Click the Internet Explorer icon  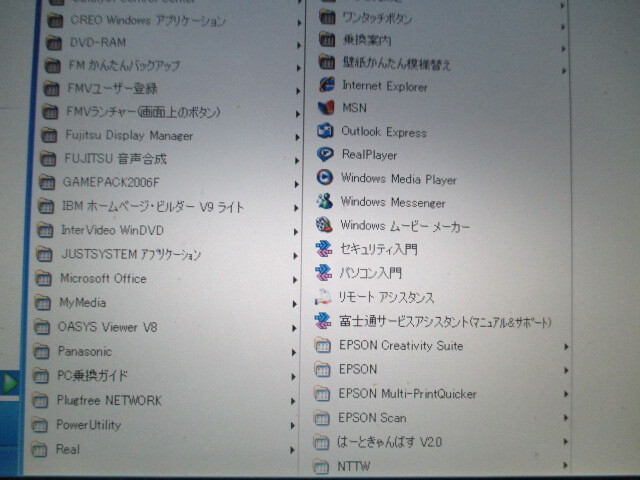tap(327, 85)
